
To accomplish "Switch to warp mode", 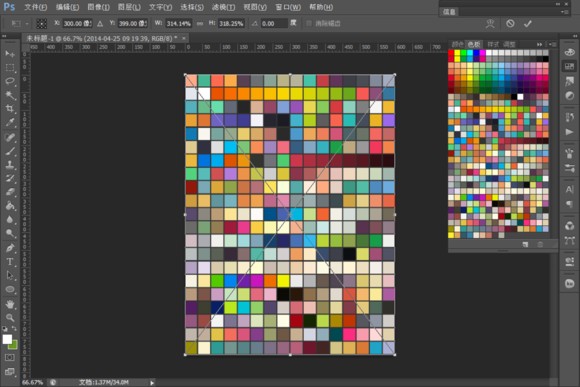I will tap(490, 24).
